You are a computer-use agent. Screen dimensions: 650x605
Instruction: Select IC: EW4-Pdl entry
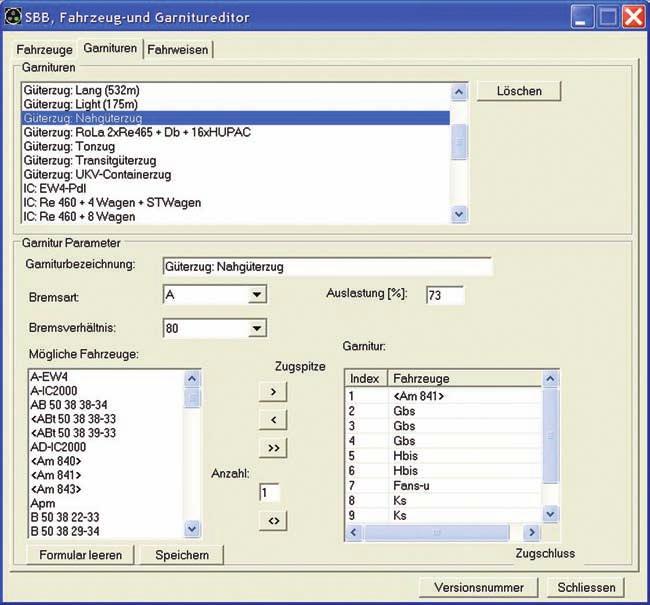tap(235, 189)
